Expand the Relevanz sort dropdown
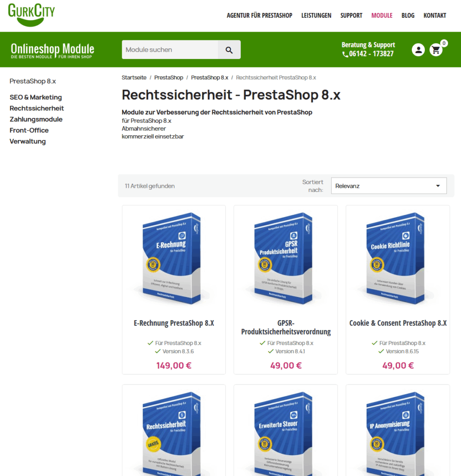 pyautogui.click(x=389, y=186)
